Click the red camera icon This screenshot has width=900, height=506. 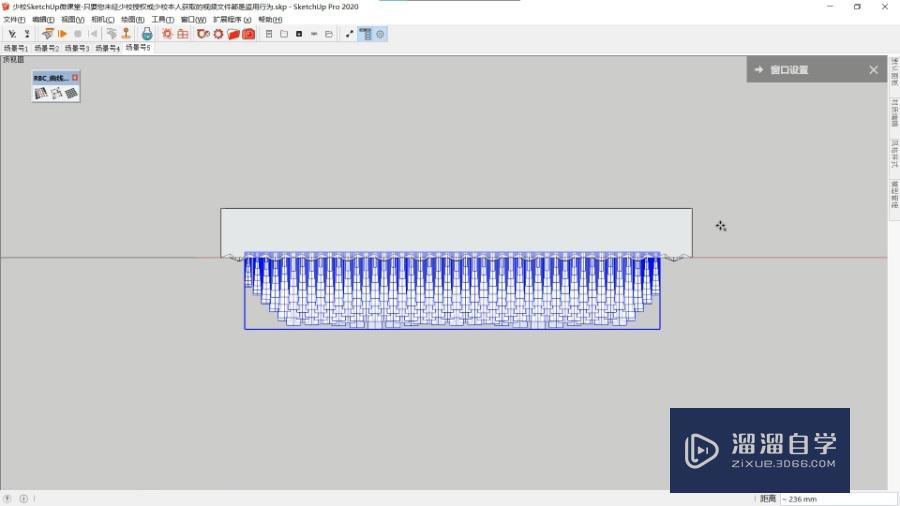tap(249, 34)
